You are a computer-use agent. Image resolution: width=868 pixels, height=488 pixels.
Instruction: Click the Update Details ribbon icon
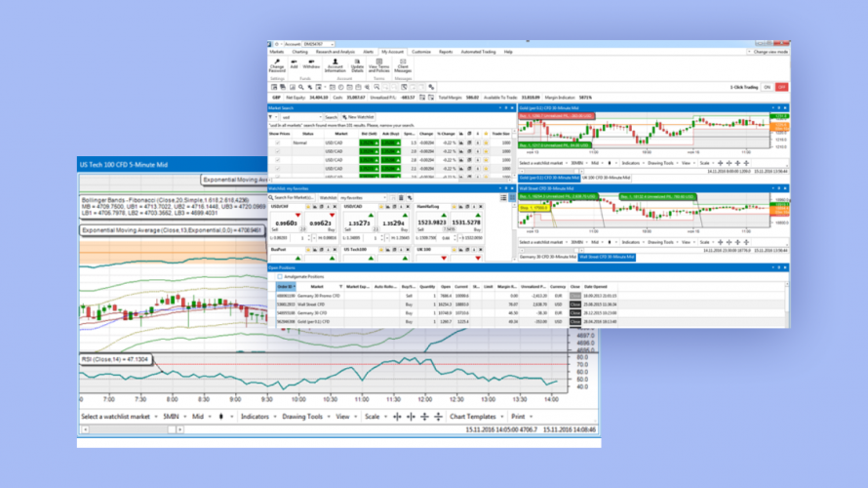coord(357,62)
